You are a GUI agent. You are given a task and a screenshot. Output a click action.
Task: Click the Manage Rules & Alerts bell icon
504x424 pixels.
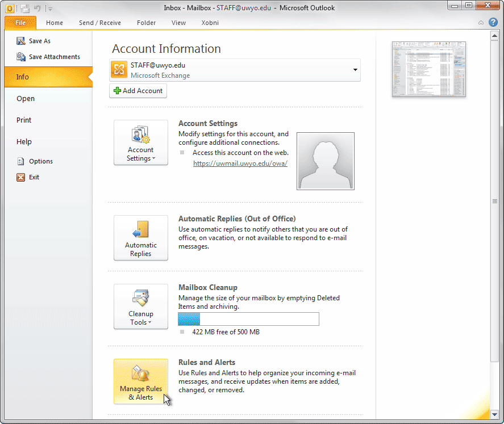coord(140,373)
